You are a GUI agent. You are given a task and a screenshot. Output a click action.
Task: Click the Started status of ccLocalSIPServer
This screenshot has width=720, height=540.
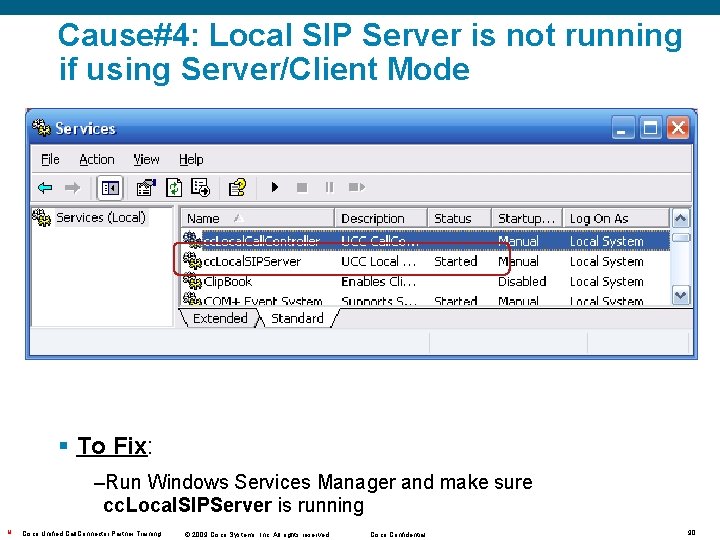coord(456,261)
